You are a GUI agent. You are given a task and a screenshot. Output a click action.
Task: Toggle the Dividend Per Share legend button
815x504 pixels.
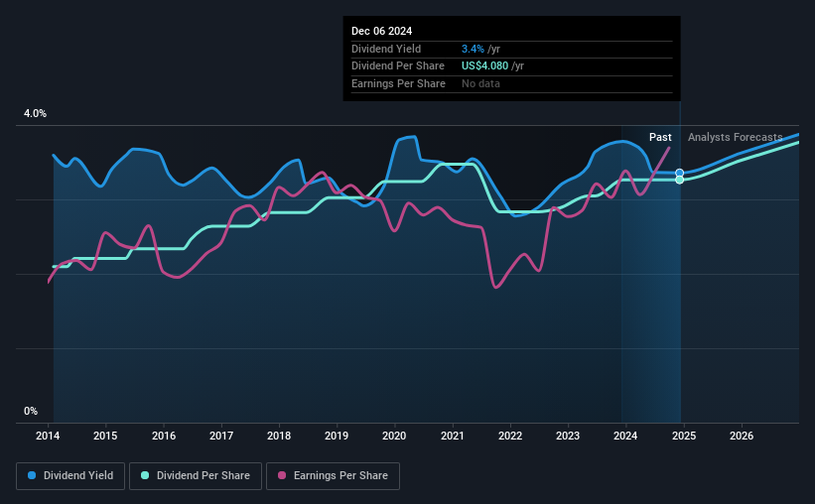point(196,476)
